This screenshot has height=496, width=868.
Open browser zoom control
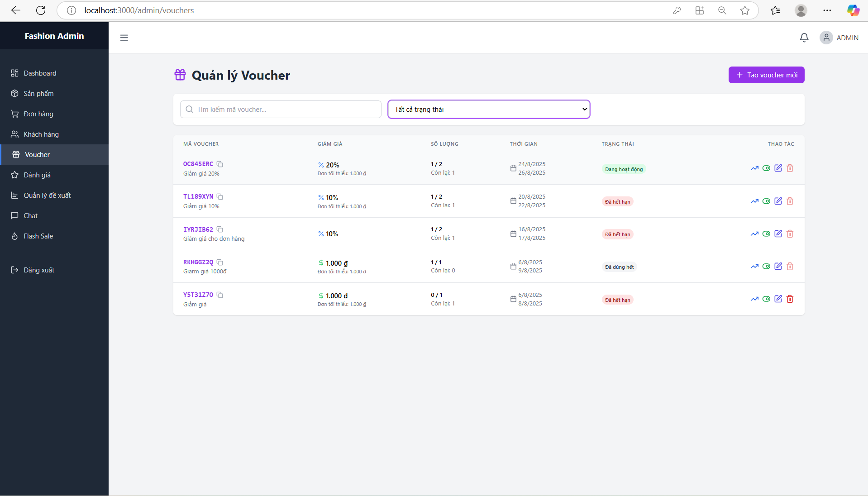(722, 10)
